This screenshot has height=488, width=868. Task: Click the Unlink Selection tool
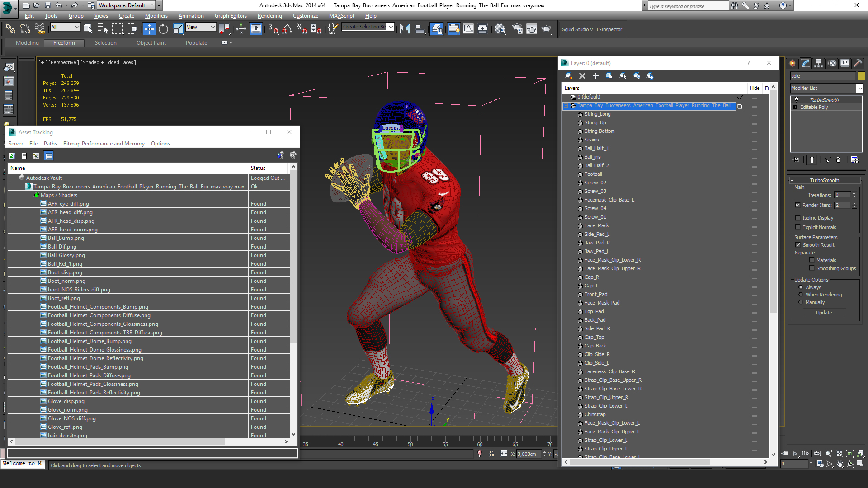pyautogui.click(x=25, y=29)
